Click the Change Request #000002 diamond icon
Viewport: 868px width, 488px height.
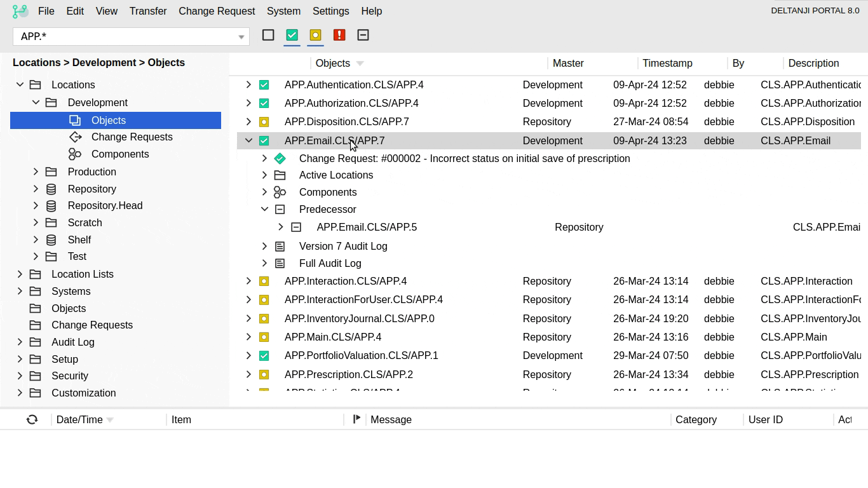coord(280,158)
